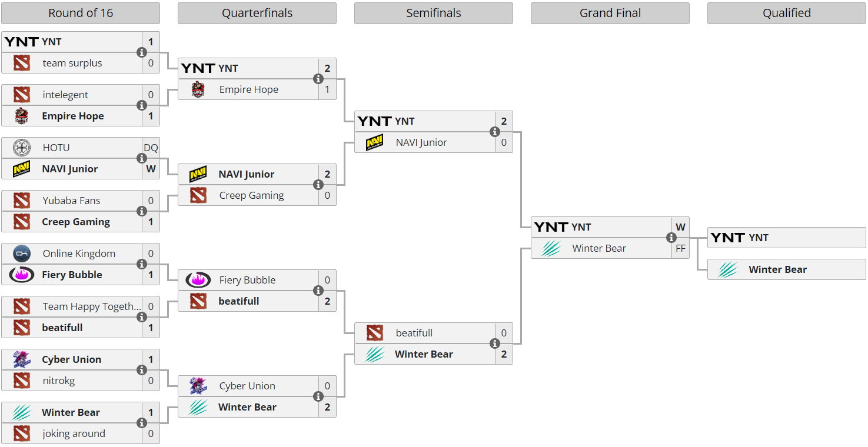This screenshot has width=868, height=447.
Task: Show details for the Grand Final match
Action: pyautogui.click(x=671, y=238)
